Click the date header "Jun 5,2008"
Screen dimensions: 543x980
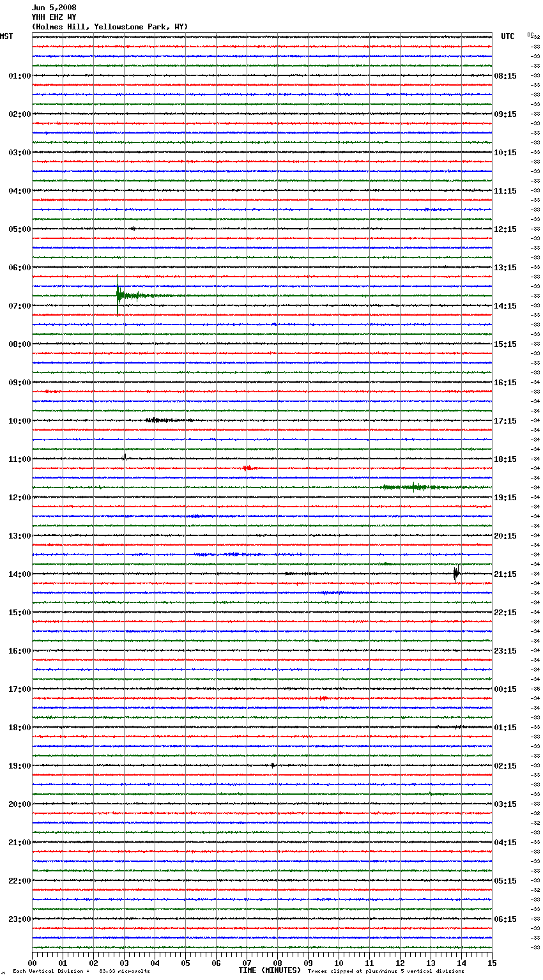[x=54, y=8]
